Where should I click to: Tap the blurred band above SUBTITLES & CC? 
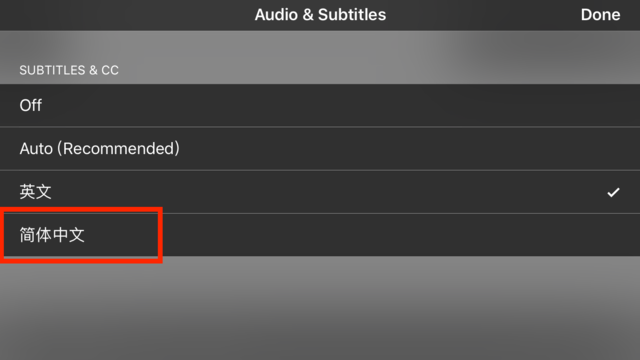tap(320, 46)
